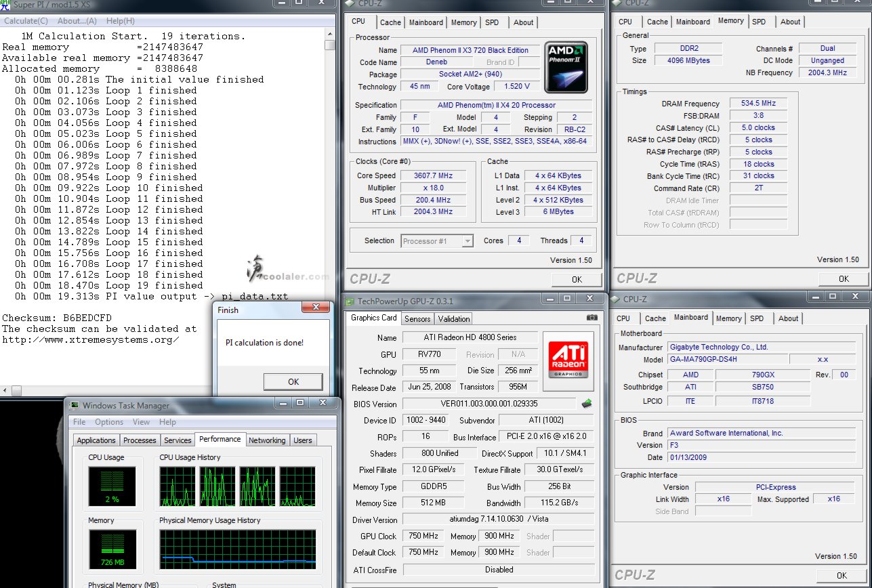Open Help menu in Super PI
This screenshot has width=872, height=588.
coord(121,21)
